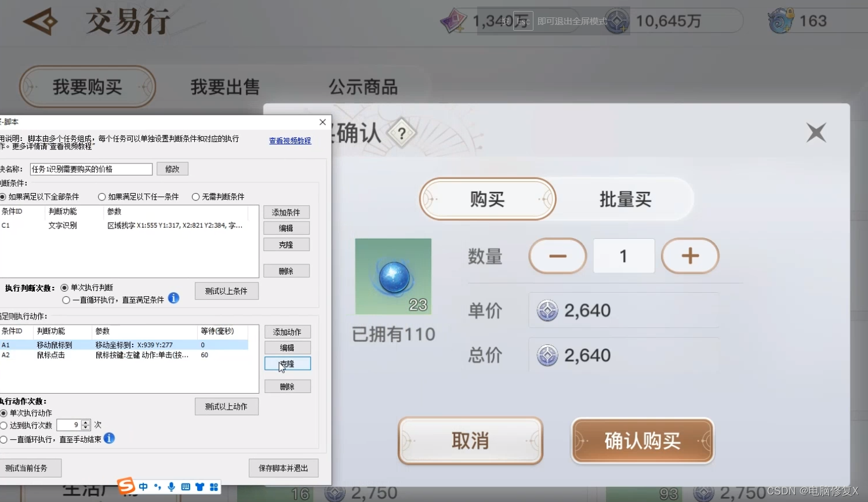Image resolution: width=868 pixels, height=502 pixels.
Task: Click the 添加动作 button
Action: pos(288,332)
